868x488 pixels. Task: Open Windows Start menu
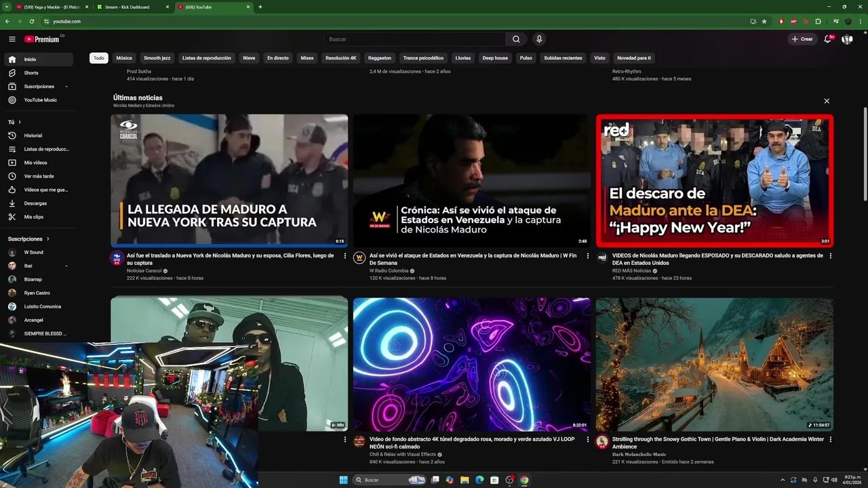click(x=344, y=480)
